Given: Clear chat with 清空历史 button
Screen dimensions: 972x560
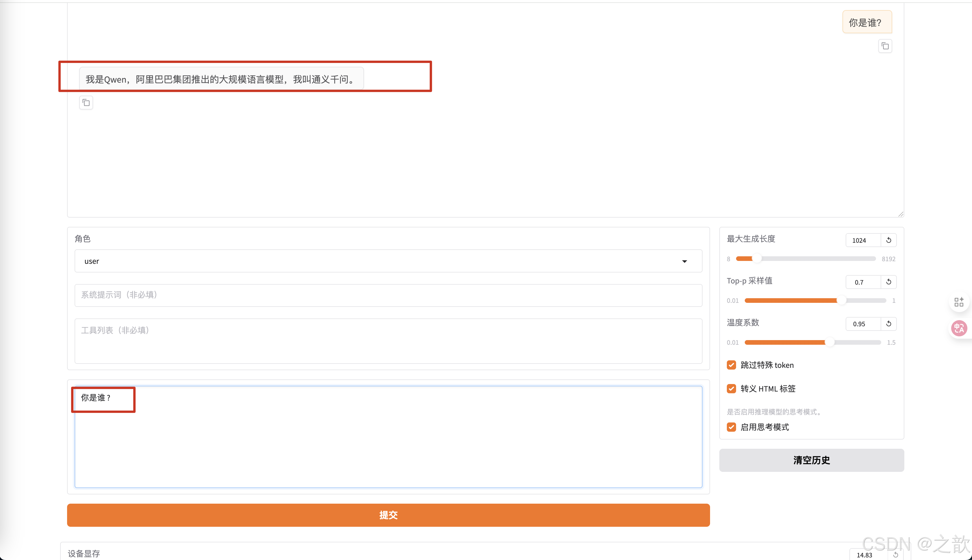Looking at the screenshot, I should click(812, 460).
